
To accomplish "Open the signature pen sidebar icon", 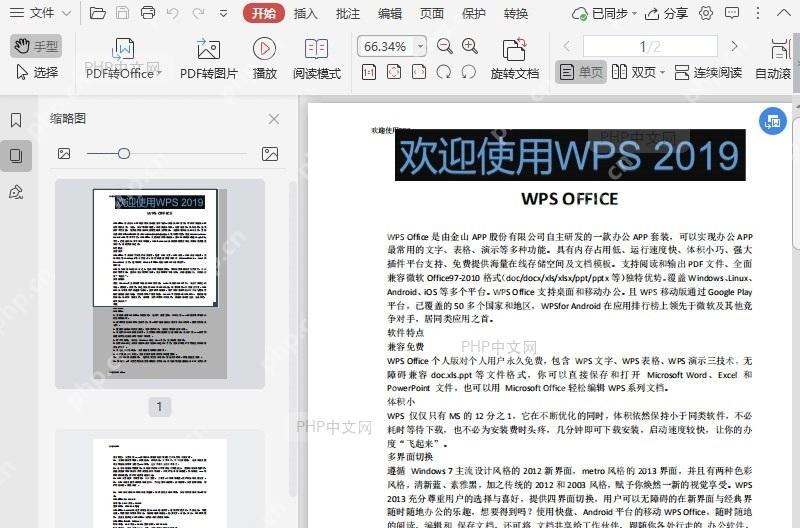I will click(16, 192).
